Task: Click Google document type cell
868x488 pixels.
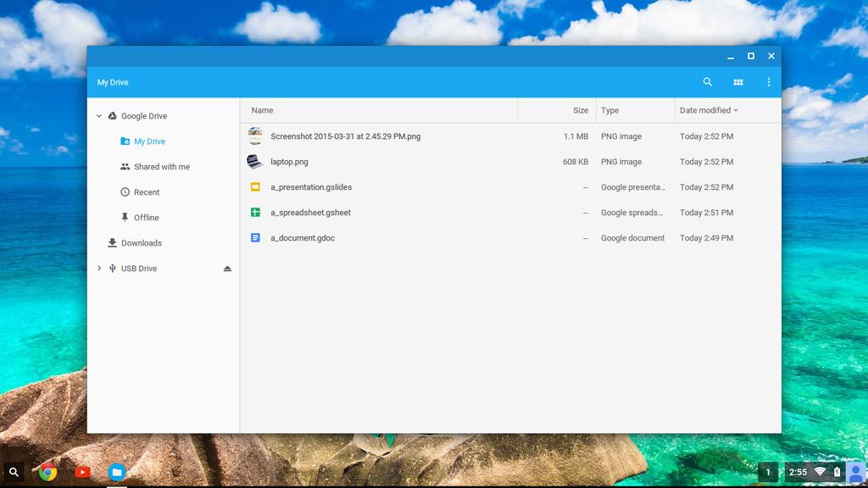Action: 632,238
